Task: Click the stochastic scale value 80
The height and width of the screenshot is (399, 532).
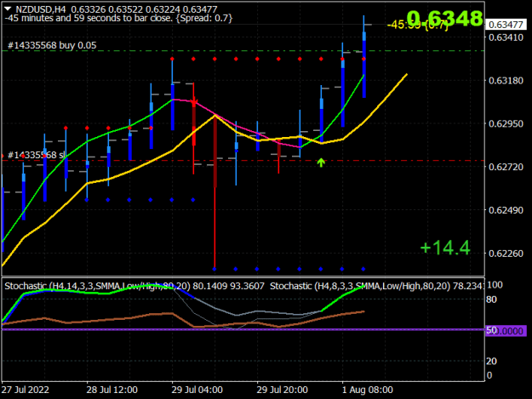Action: 491,299
